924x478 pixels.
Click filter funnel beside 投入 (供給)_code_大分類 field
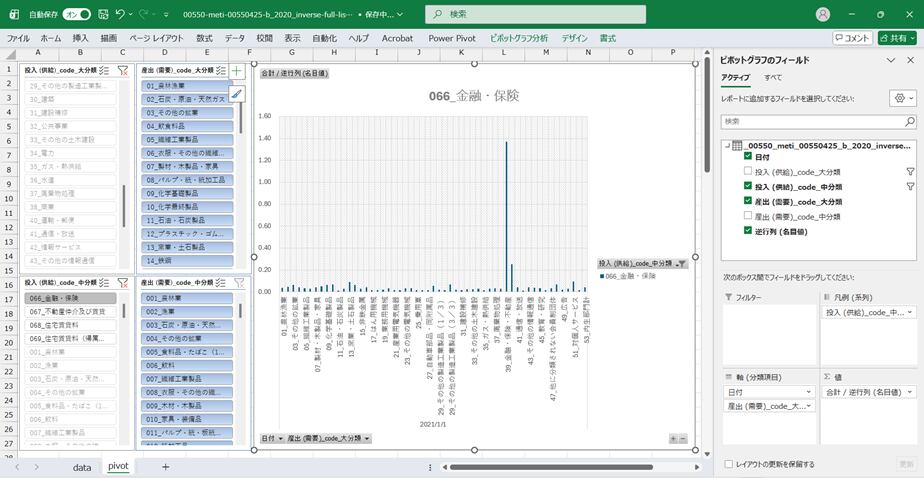coord(910,172)
